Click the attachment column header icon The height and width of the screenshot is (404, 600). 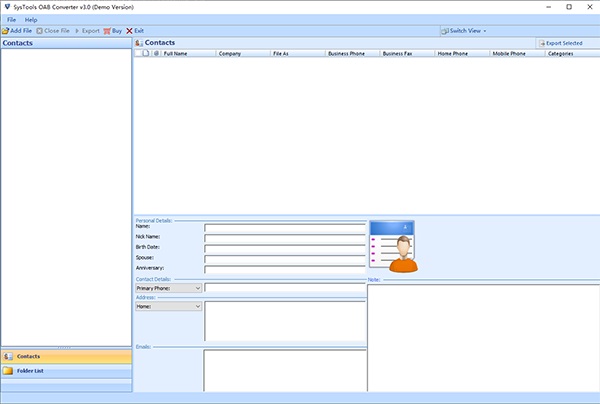click(x=156, y=54)
